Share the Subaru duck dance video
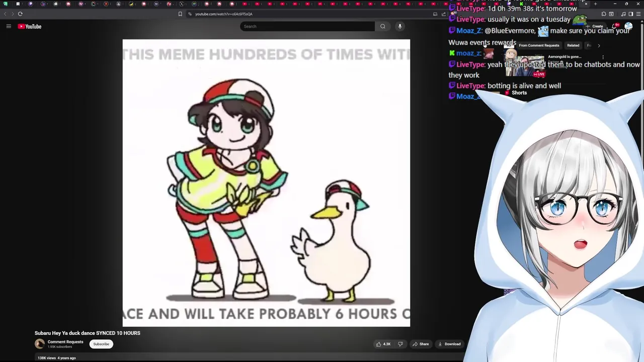 coord(421,344)
